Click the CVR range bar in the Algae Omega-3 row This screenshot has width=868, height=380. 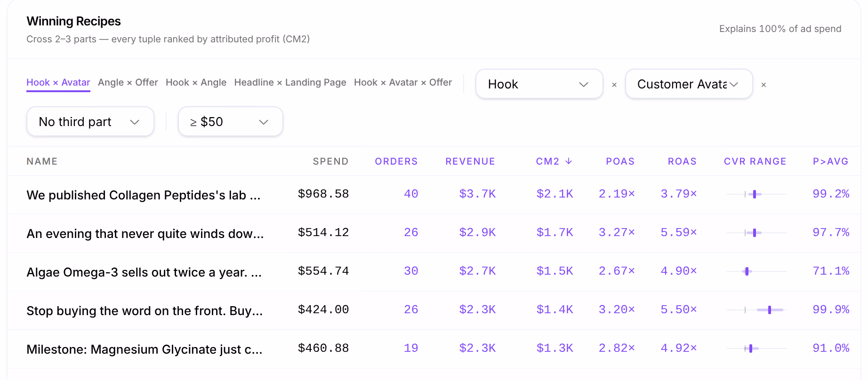(756, 271)
